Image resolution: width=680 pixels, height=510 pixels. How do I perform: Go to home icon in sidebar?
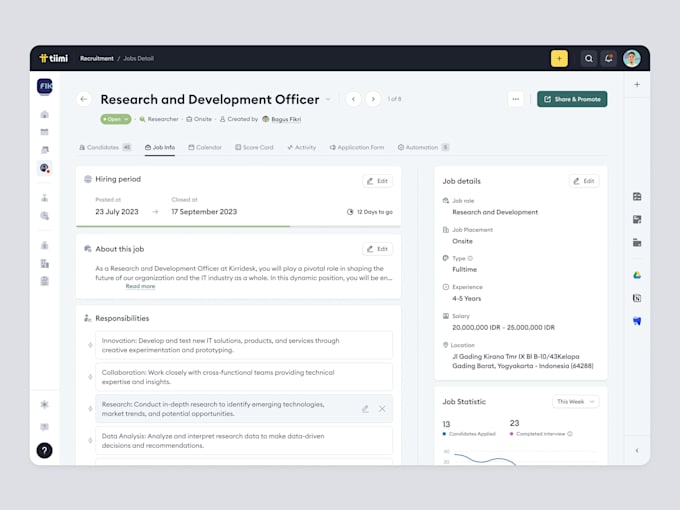45,114
